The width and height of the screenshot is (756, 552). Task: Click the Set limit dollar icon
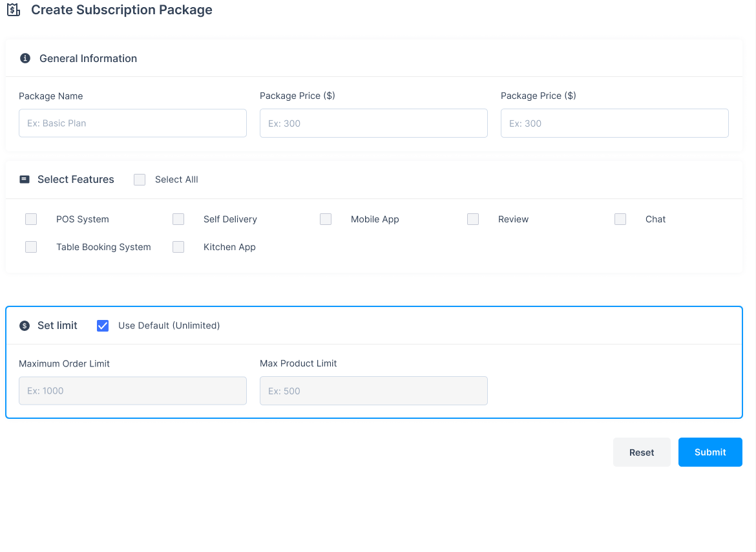point(25,326)
